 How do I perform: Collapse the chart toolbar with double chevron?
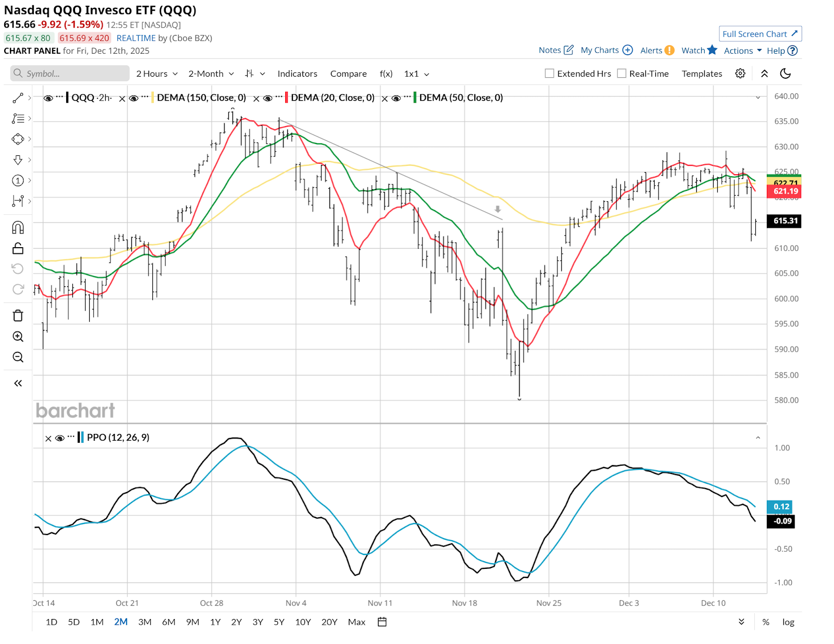tap(764, 74)
